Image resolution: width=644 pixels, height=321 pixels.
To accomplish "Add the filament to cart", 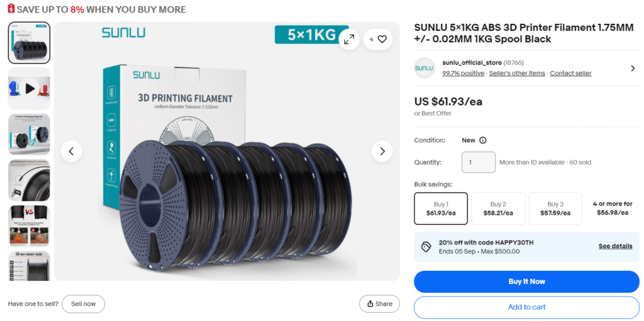I will [x=526, y=307].
